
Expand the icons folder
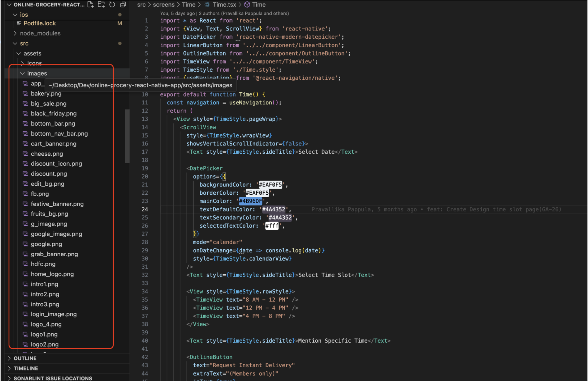point(22,63)
